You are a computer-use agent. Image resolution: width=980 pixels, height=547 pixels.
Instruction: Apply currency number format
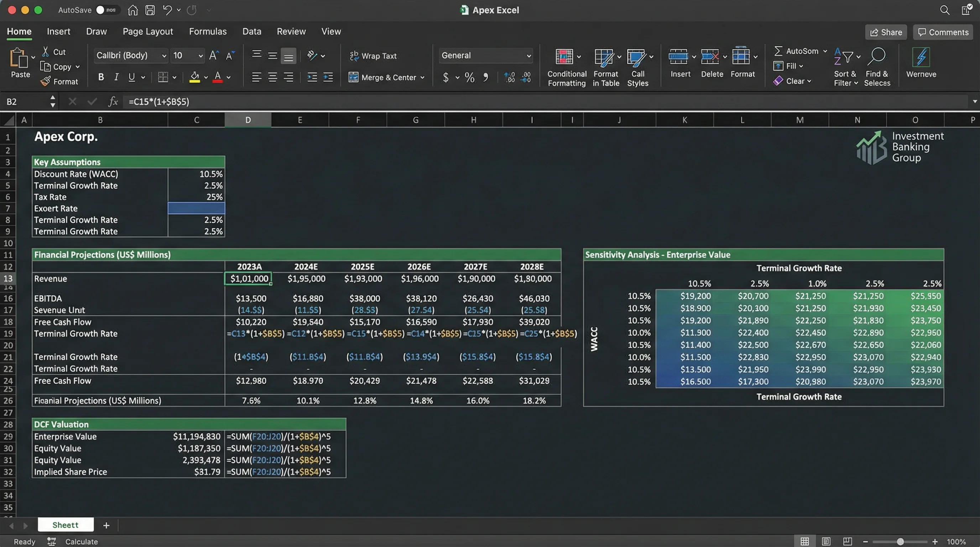point(446,77)
